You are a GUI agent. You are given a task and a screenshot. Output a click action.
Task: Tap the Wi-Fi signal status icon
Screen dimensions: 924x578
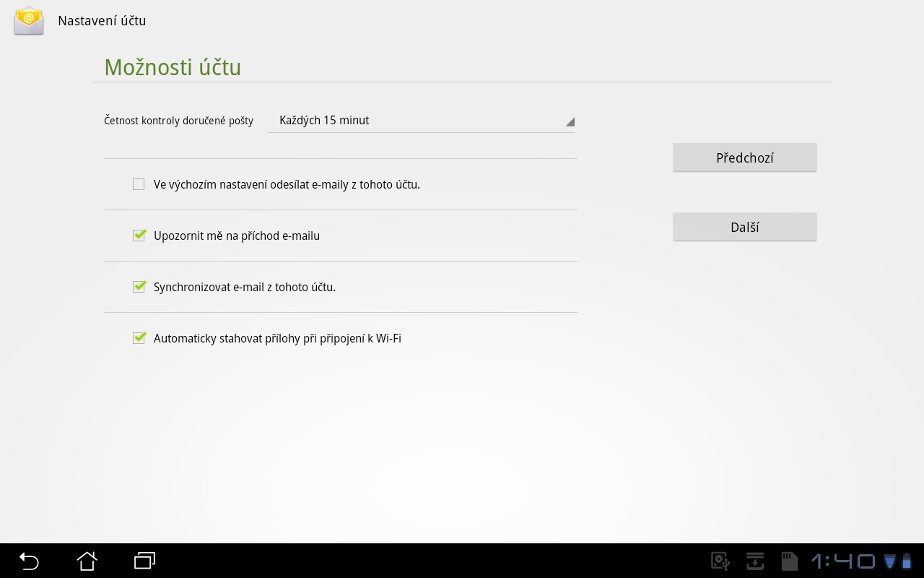coord(890,561)
